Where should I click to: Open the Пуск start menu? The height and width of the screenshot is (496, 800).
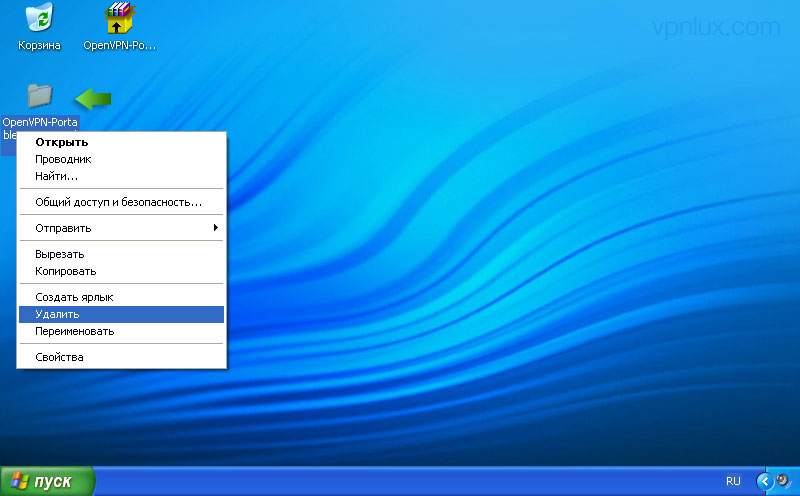[47, 481]
